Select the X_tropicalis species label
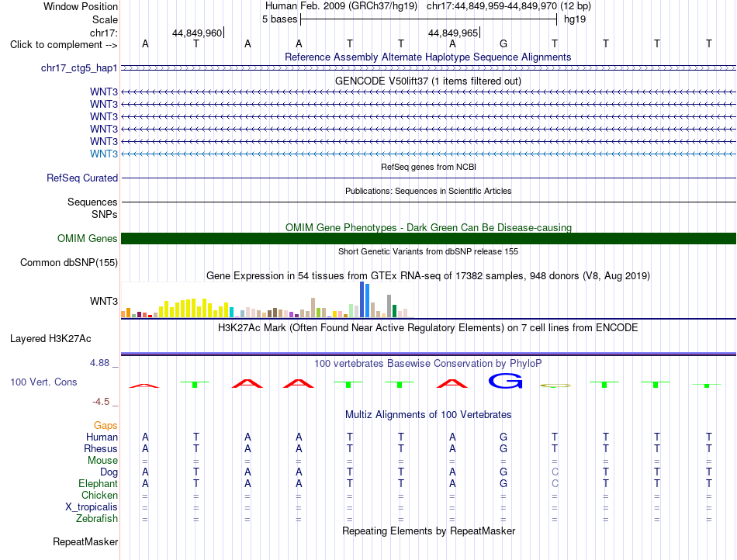This screenshot has height=560, width=737. coord(92,507)
